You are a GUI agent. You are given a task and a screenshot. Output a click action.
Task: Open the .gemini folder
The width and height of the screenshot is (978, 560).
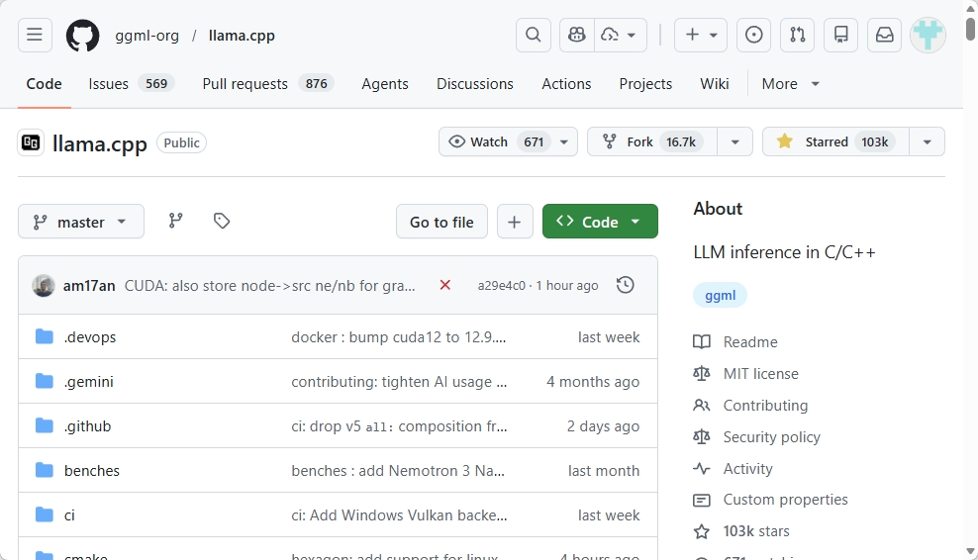click(x=88, y=382)
